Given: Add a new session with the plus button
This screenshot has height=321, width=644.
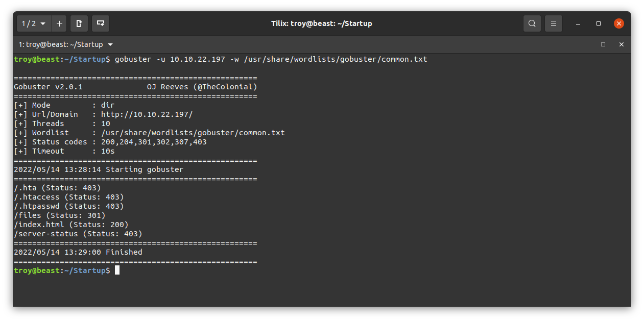Looking at the screenshot, I should (59, 23).
